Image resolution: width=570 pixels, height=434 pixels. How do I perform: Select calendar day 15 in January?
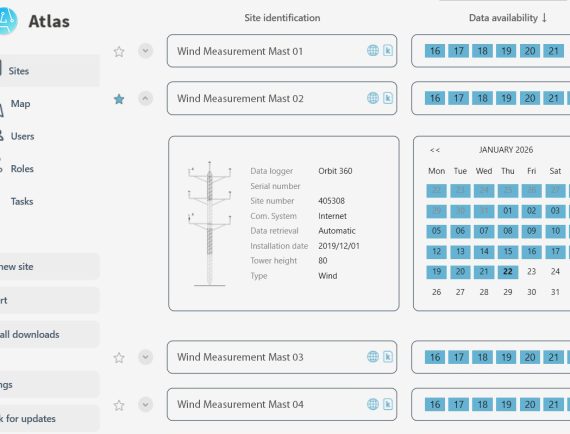507,252
